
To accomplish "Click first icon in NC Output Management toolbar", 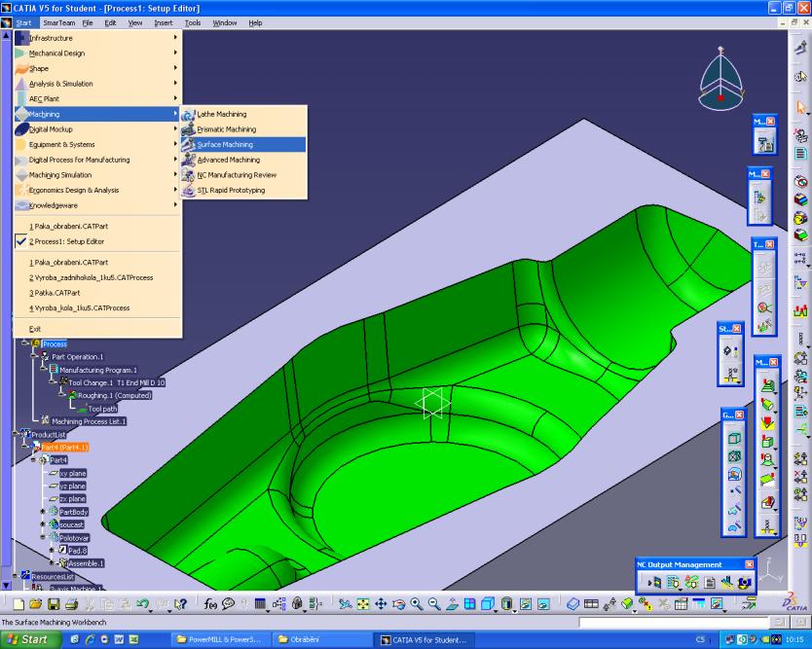I will click(x=654, y=583).
